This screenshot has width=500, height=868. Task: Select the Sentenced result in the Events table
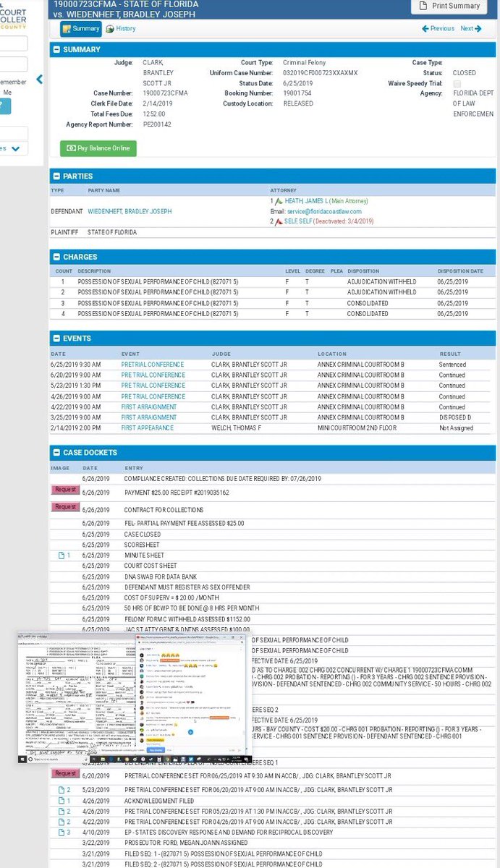pos(452,365)
